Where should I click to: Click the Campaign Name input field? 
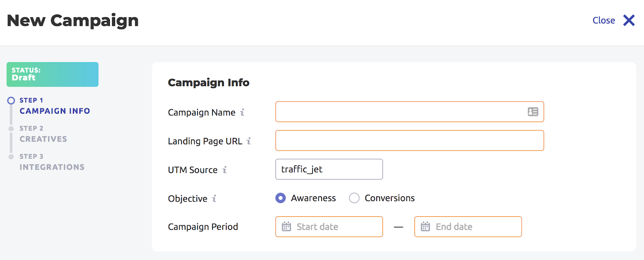click(410, 112)
